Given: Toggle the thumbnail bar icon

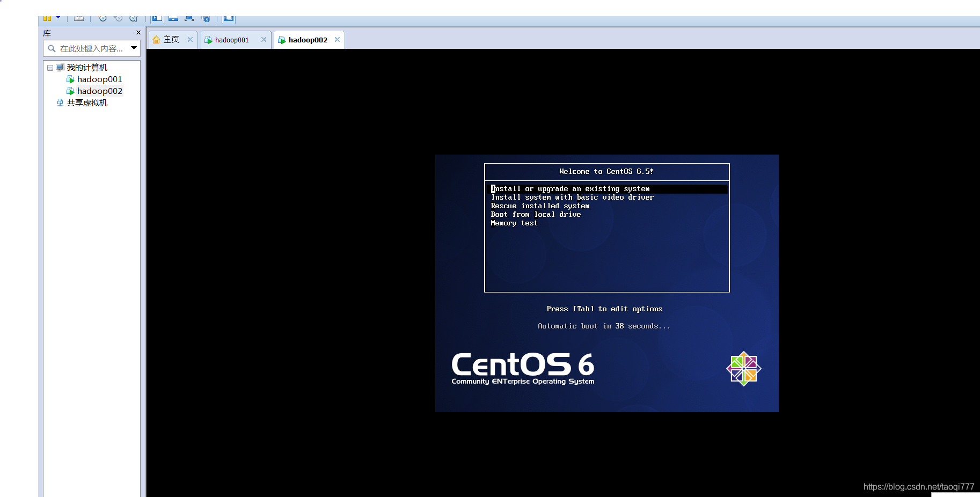Looking at the screenshot, I should pyautogui.click(x=173, y=18).
